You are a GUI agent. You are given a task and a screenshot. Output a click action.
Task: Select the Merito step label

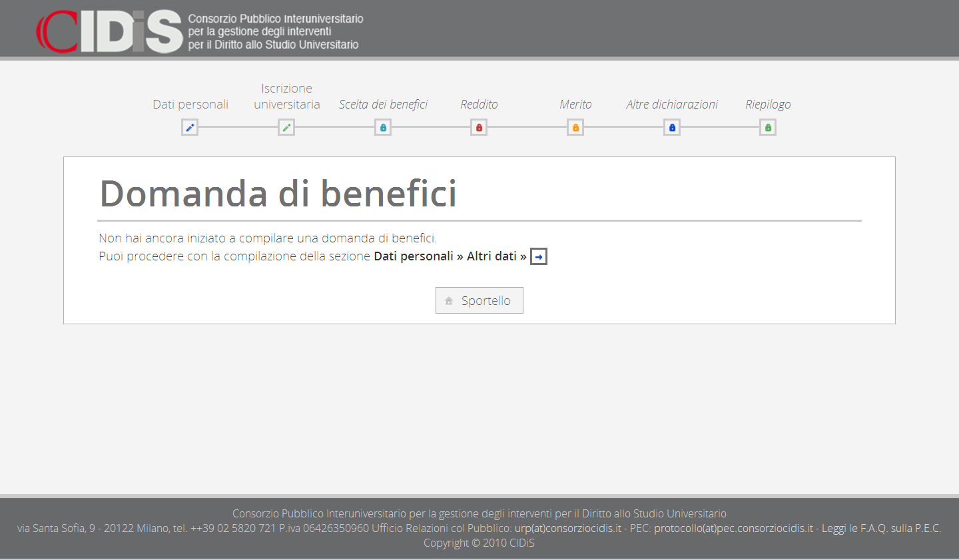pyautogui.click(x=575, y=105)
